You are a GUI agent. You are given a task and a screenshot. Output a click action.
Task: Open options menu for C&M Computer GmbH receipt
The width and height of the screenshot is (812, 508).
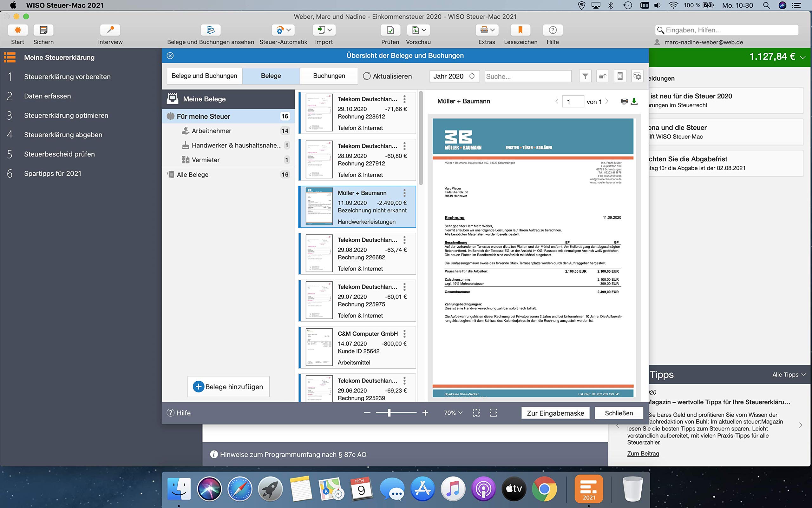tap(404, 334)
